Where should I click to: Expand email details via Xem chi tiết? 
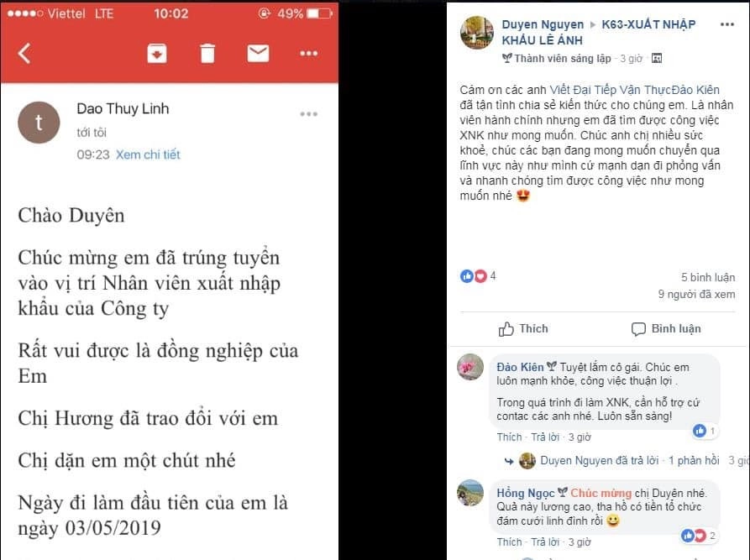click(x=148, y=154)
